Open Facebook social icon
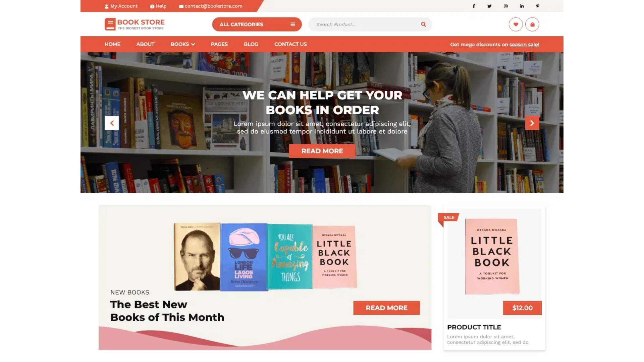The image size is (644, 362). (474, 6)
